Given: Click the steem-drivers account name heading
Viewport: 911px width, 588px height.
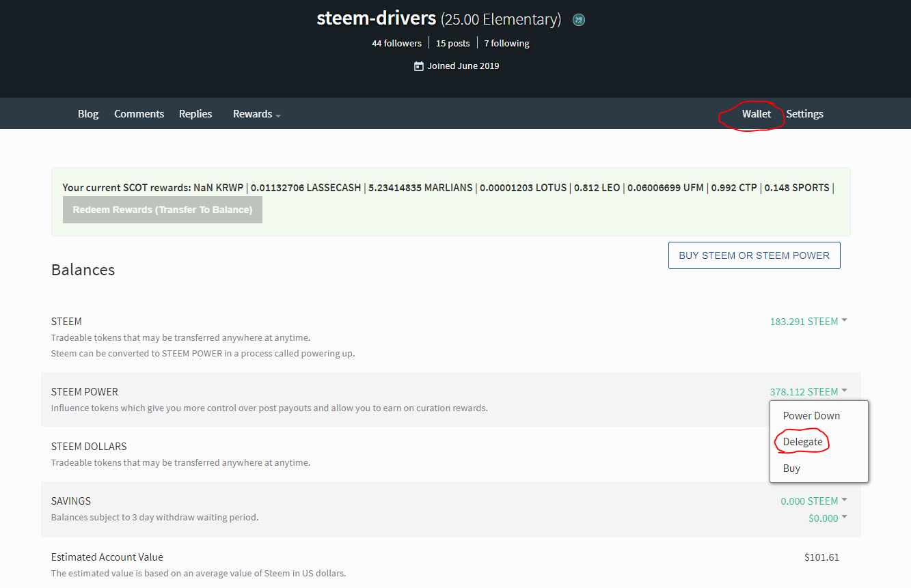Looking at the screenshot, I should (376, 18).
